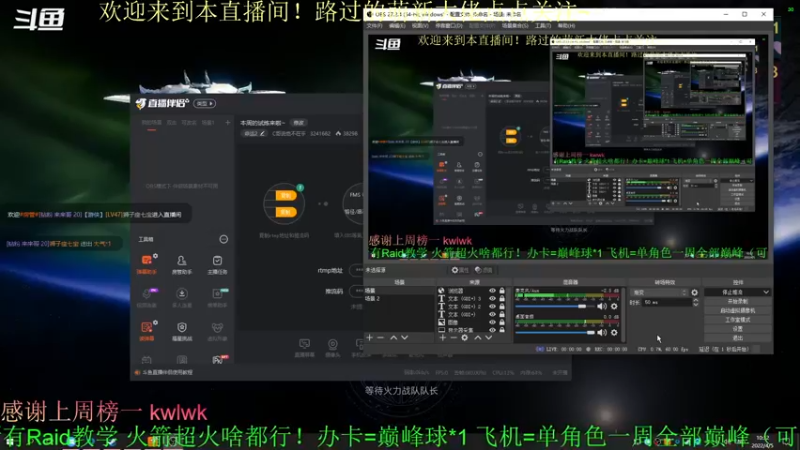The image size is (800, 450).
Task: Open 渐变 transition dropdown
Action: click(x=659, y=292)
